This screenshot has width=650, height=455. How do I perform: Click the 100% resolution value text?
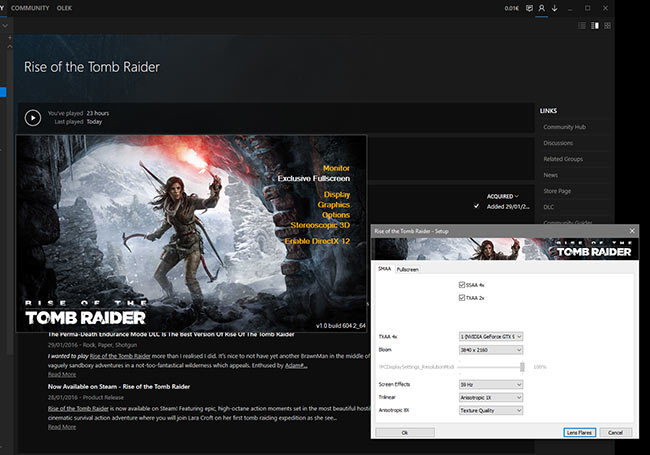[x=540, y=367]
